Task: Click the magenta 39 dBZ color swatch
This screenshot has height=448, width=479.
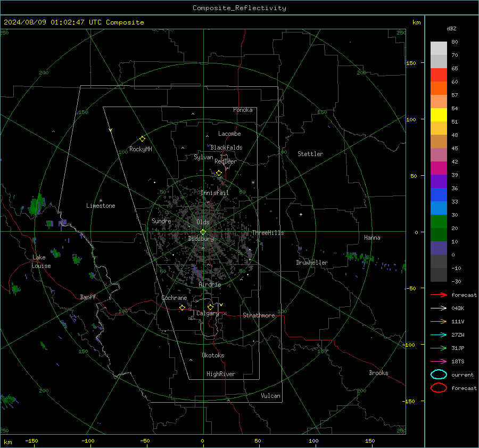Action: pos(439,168)
